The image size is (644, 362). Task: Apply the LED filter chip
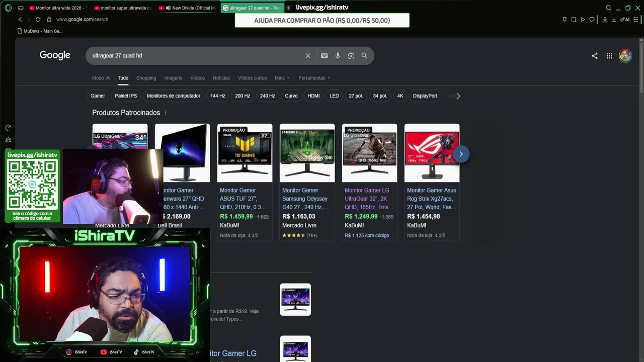pos(334,96)
